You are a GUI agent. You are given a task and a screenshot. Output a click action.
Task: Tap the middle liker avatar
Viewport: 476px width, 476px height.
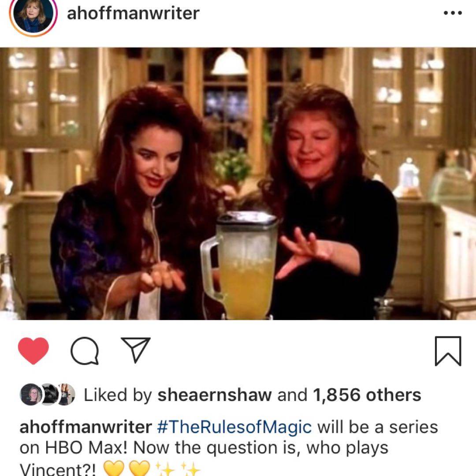point(48,394)
